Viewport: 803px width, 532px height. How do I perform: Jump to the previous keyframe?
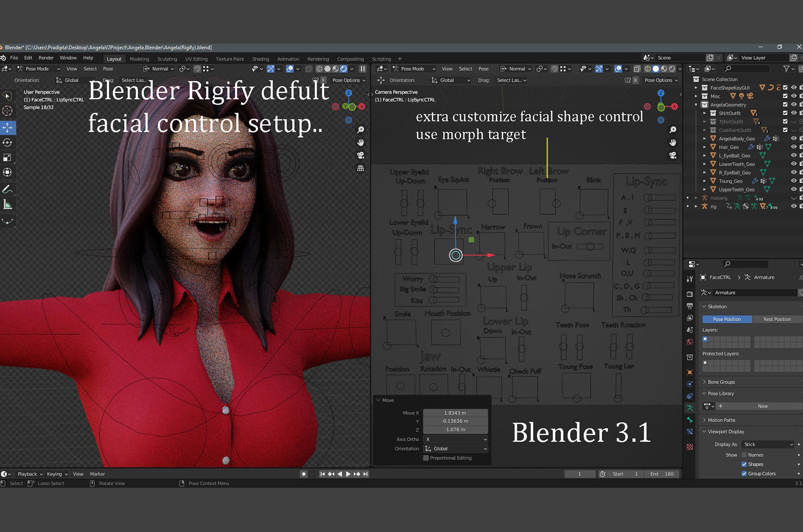pos(331,474)
